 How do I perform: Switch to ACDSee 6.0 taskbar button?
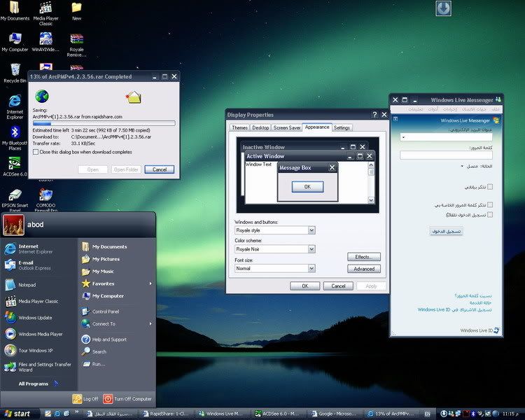pos(276,414)
